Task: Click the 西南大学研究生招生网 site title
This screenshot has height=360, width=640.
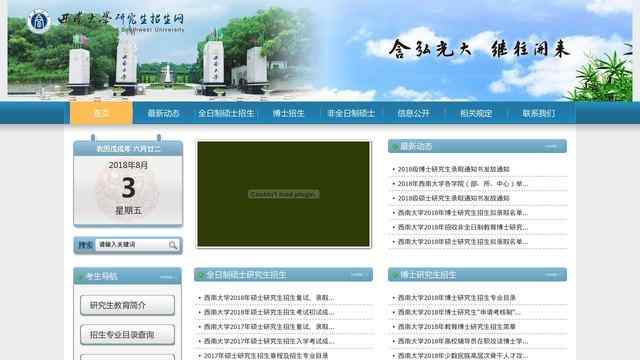Action: coord(120,19)
